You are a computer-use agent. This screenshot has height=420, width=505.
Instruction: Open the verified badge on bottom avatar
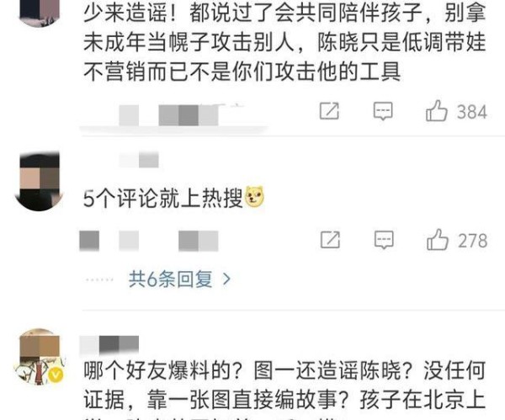coord(56,375)
